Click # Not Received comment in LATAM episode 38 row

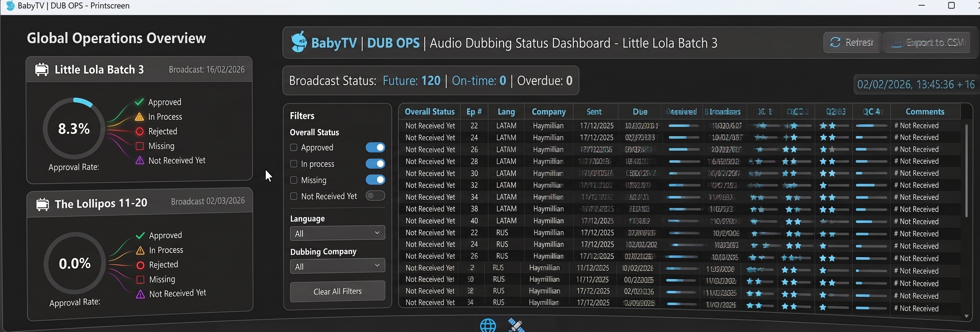[x=916, y=209]
